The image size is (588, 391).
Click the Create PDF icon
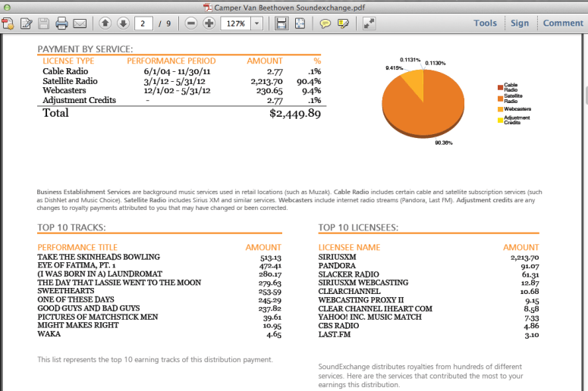point(8,23)
